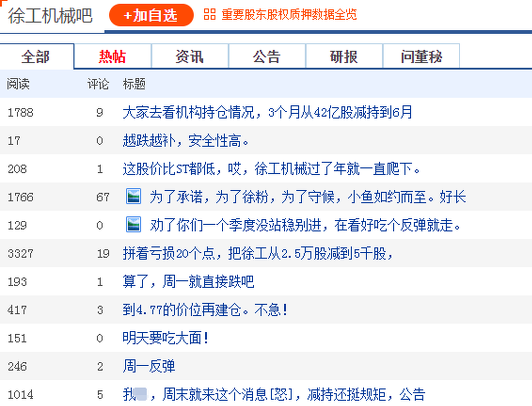This screenshot has height=406, width=532.
Task: Click read count 1766
Action: tap(21, 197)
